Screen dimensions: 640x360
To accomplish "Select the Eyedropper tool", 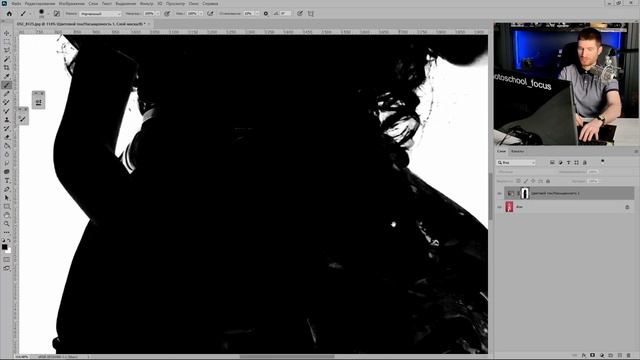I will click(x=7, y=76).
